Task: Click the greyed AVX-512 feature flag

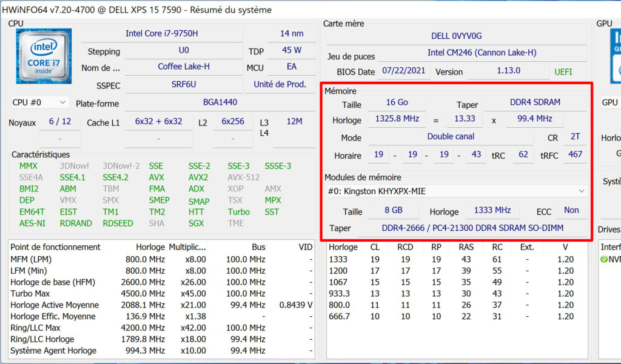Action: tap(244, 177)
